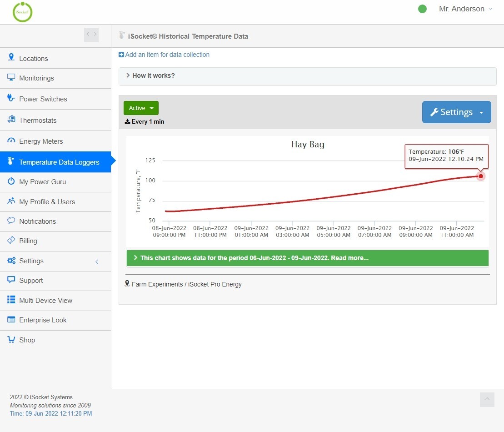The width and height of the screenshot is (504, 432).
Task: Click the Billing tag icon
Action: (11, 240)
